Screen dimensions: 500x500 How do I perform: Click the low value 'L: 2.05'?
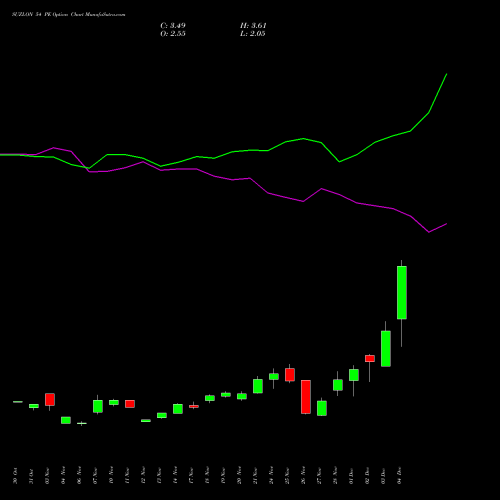click(x=253, y=34)
